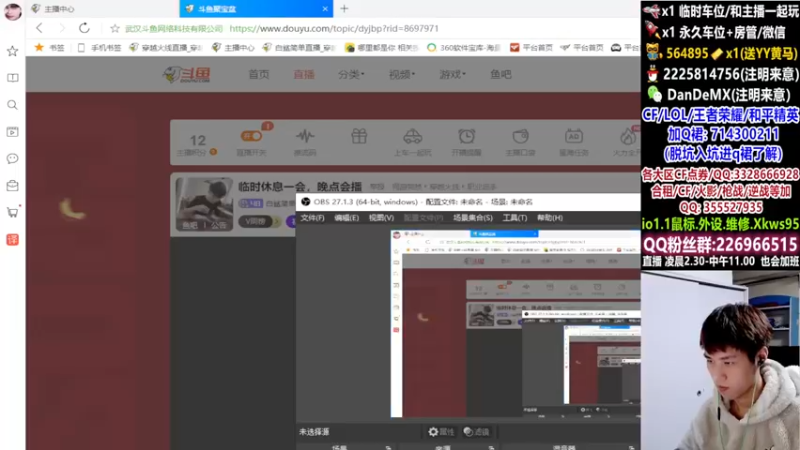This screenshot has width=800, height=450.
Task: Open the briefcase icon in the left sidebar
Action: click(12, 185)
